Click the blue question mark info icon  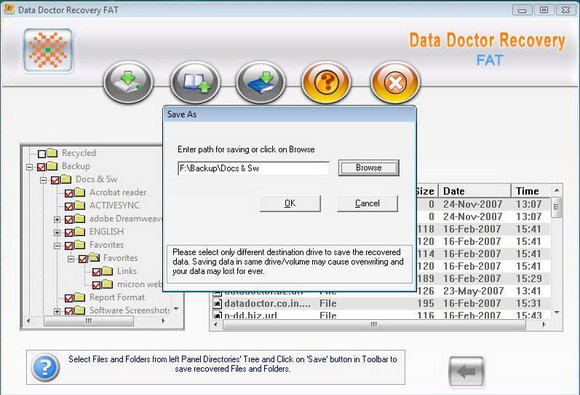click(45, 367)
